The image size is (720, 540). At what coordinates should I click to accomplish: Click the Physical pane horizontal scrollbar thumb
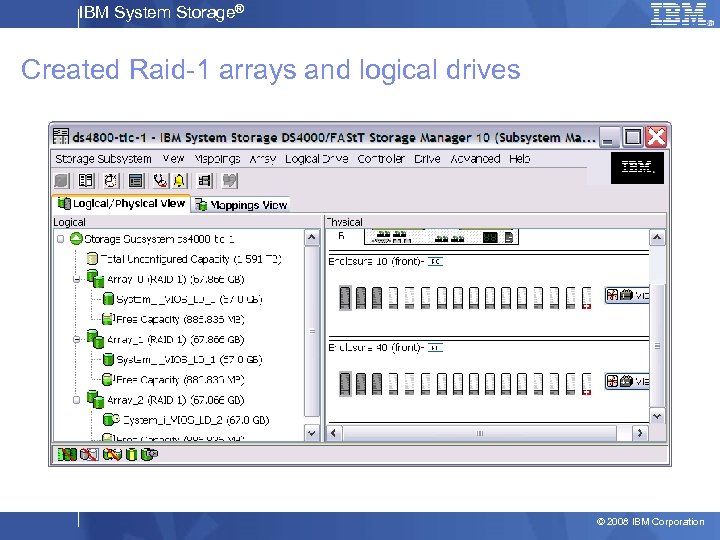pos(479,433)
